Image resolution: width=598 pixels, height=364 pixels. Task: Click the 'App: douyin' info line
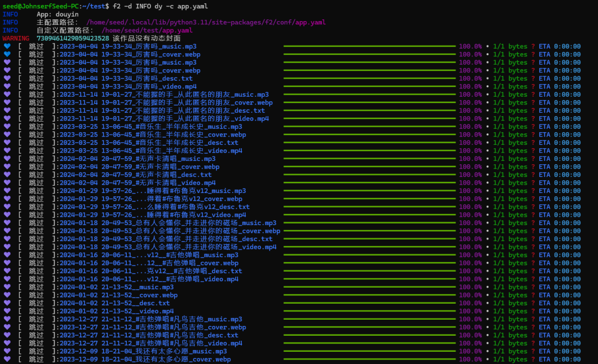tap(58, 14)
